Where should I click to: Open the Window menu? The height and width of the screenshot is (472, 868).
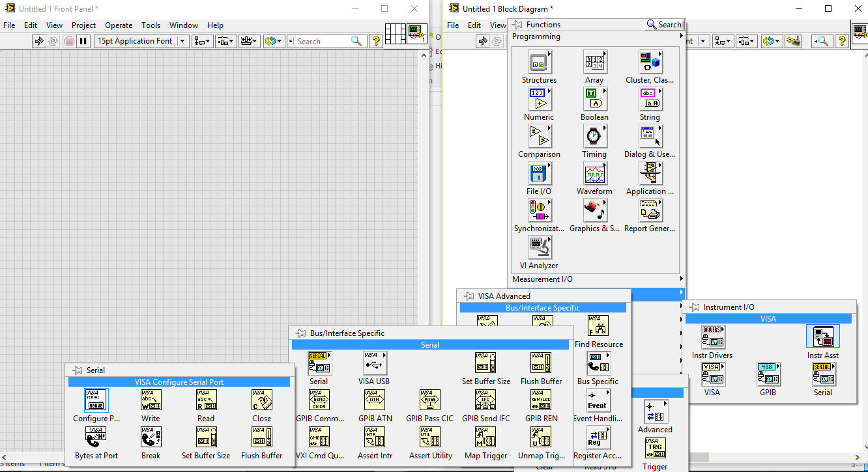(x=184, y=25)
